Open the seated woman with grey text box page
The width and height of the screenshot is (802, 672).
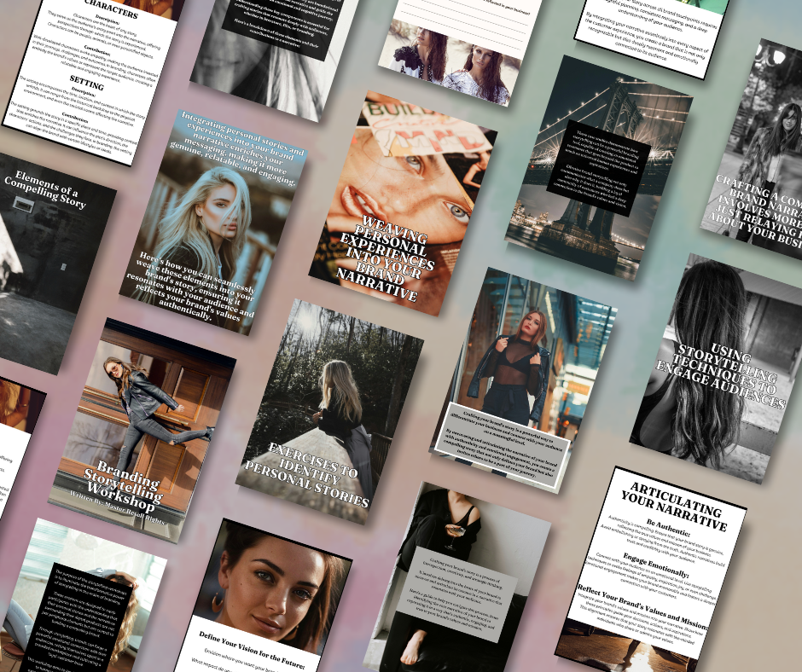point(456,577)
